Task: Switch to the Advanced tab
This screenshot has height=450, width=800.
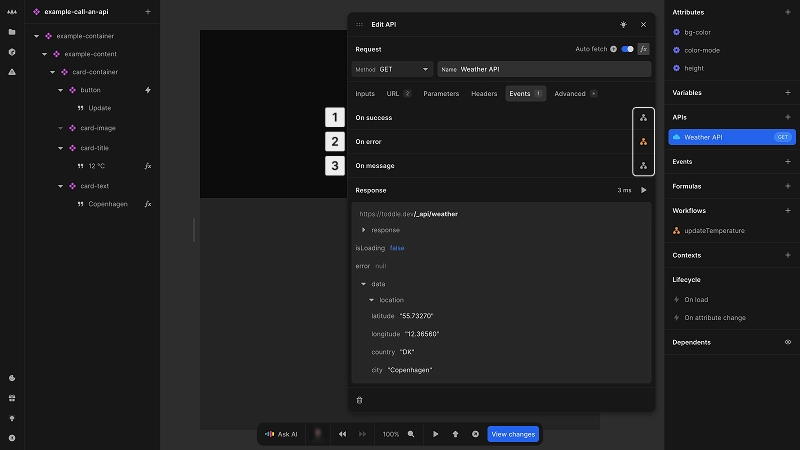Action: [x=576, y=94]
